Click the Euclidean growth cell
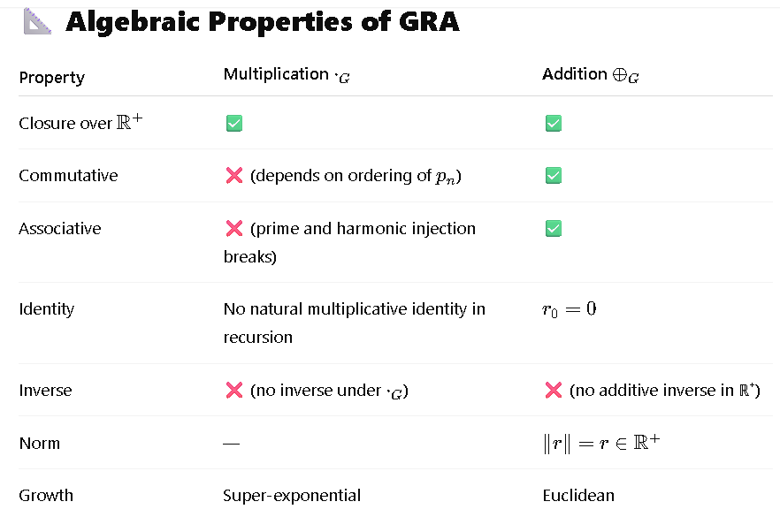The image size is (780, 532). tap(578, 496)
